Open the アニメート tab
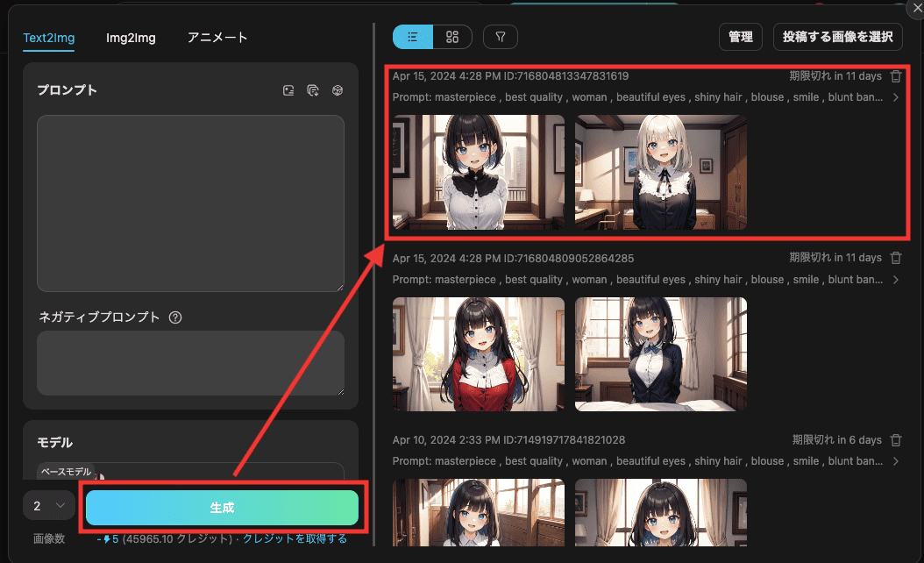Screen dimensions: 924x563 point(217,38)
